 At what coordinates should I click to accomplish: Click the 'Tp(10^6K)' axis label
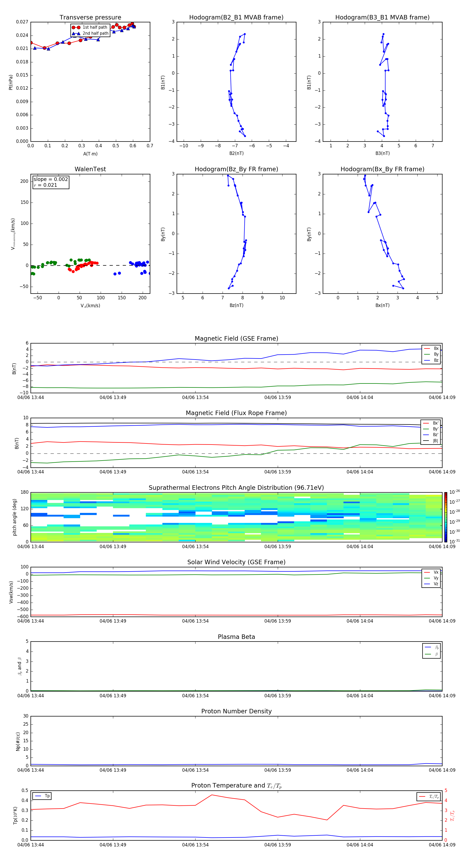coord(15,815)
